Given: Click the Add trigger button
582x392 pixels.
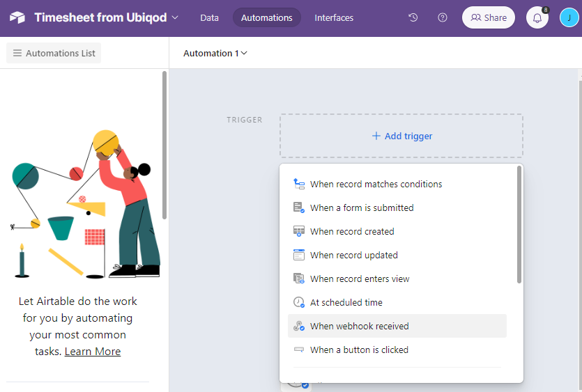Looking at the screenshot, I should pyautogui.click(x=401, y=136).
